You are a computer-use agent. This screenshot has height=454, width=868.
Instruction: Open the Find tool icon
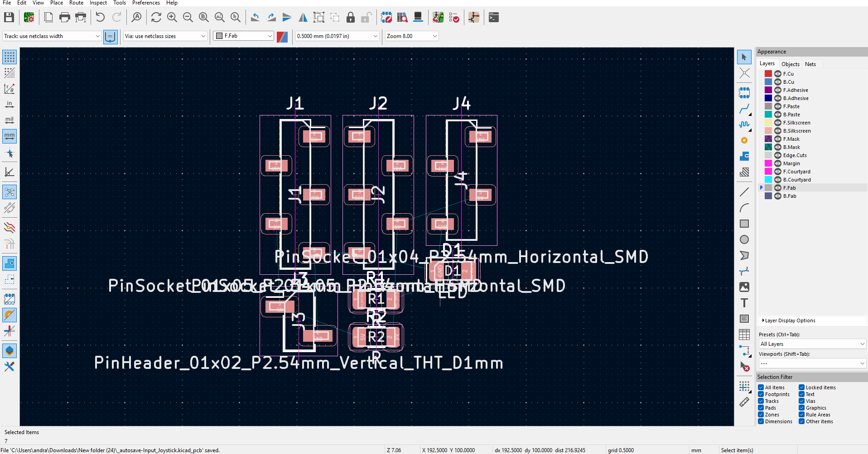click(x=136, y=17)
